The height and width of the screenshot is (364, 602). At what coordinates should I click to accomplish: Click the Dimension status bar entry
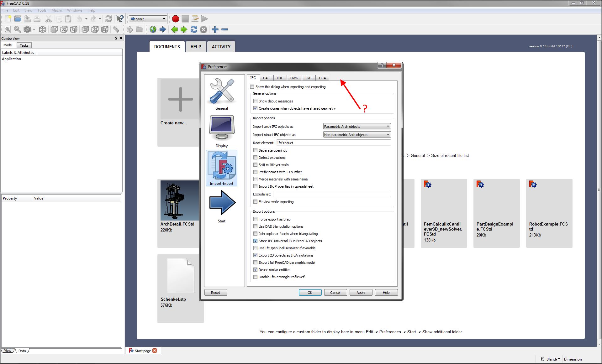pyautogui.click(x=573, y=359)
